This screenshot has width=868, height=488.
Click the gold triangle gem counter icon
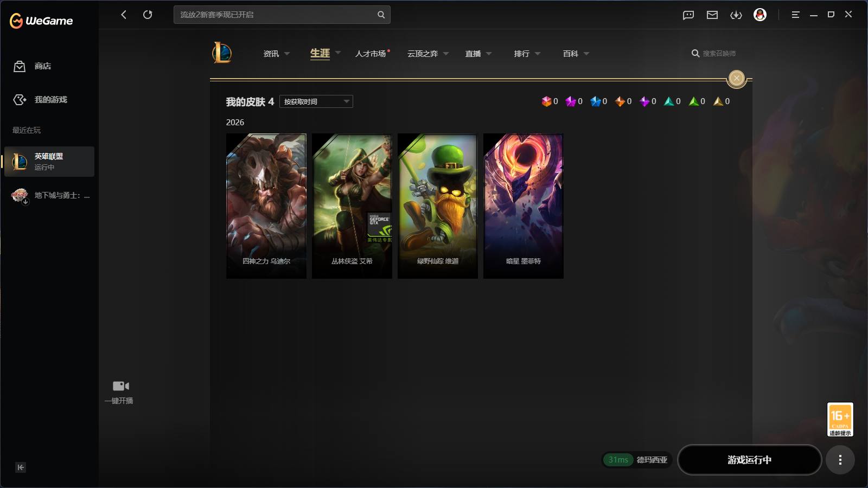pyautogui.click(x=718, y=101)
